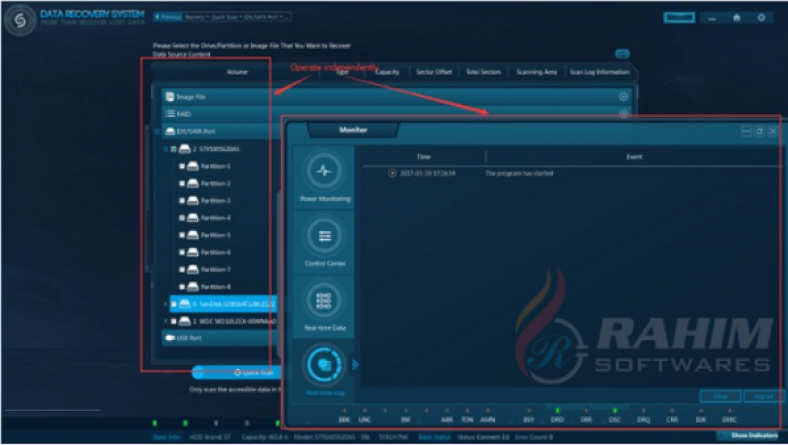Select the Monitor tab
The height and width of the screenshot is (445, 788).
point(353,130)
